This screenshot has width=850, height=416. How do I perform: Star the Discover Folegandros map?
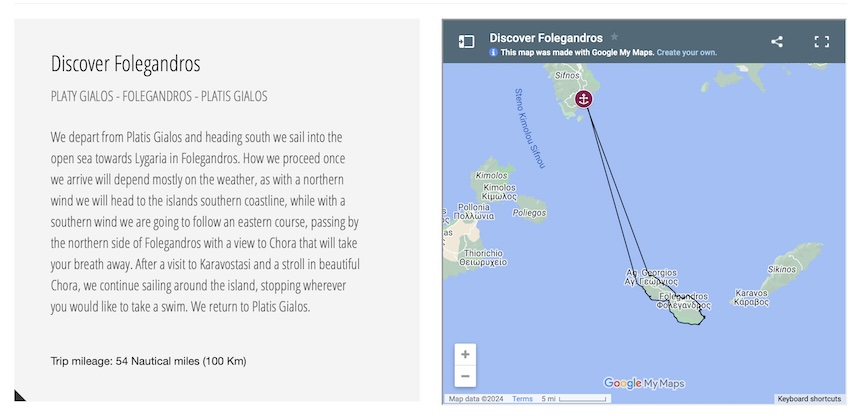[614, 37]
